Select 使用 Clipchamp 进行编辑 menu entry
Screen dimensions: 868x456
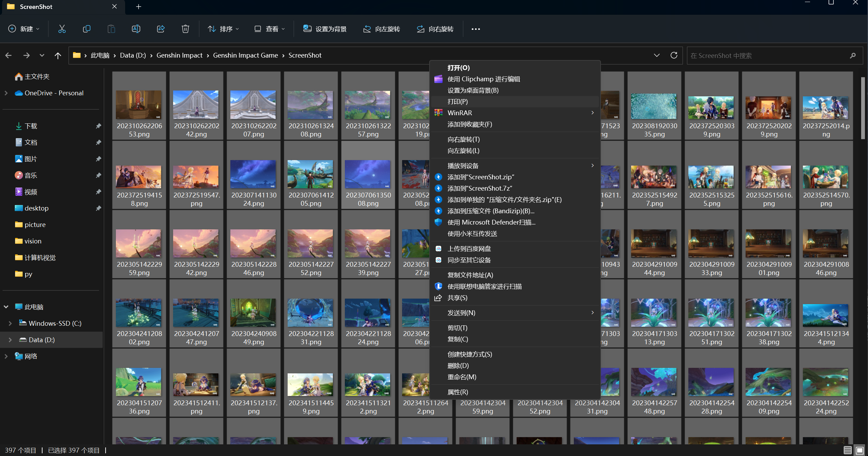(515, 79)
